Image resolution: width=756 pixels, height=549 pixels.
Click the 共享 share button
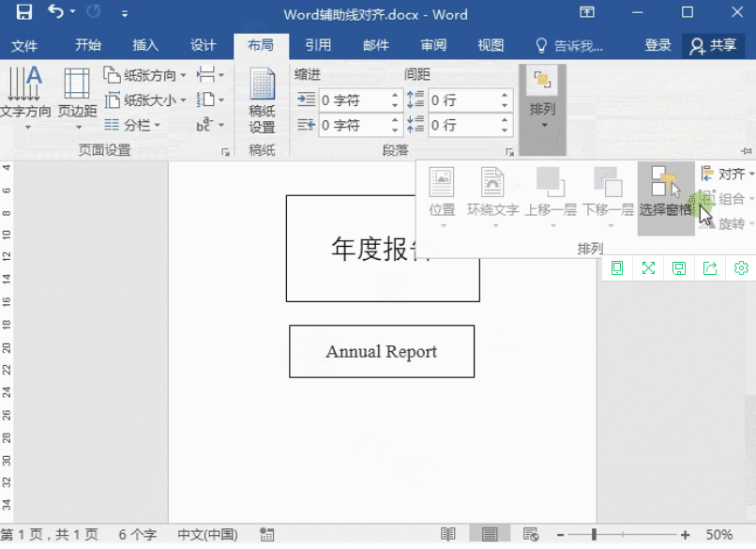point(713,45)
